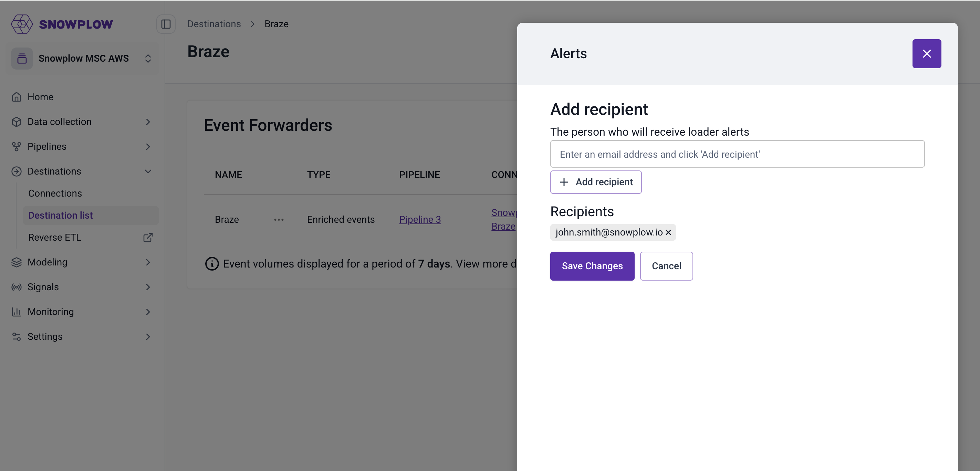
Task: Open the Pipeline 3 link
Action: (x=420, y=220)
